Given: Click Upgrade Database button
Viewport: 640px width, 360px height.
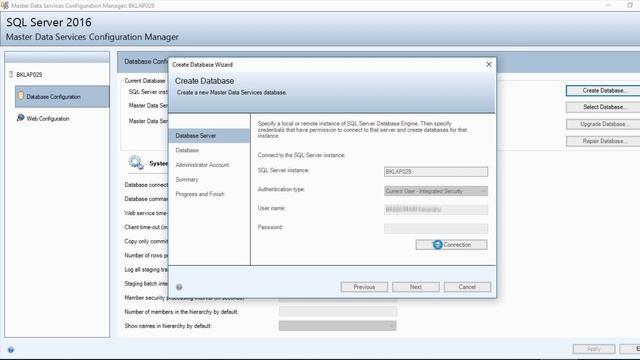Looking at the screenshot, I should 603,124.
